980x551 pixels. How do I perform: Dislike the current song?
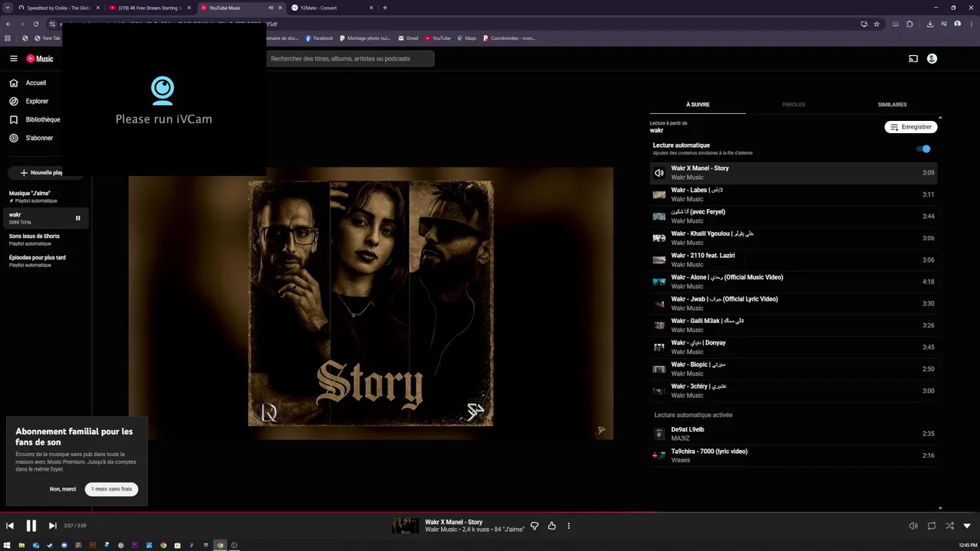(534, 526)
